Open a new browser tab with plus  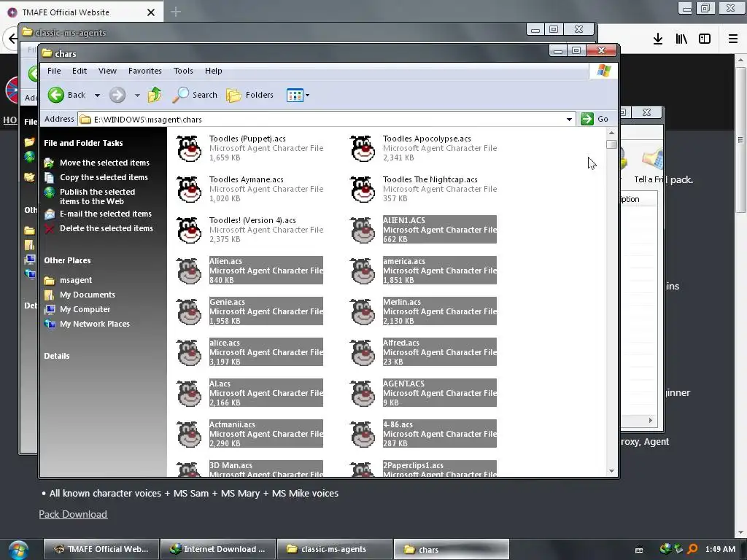pyautogui.click(x=176, y=12)
